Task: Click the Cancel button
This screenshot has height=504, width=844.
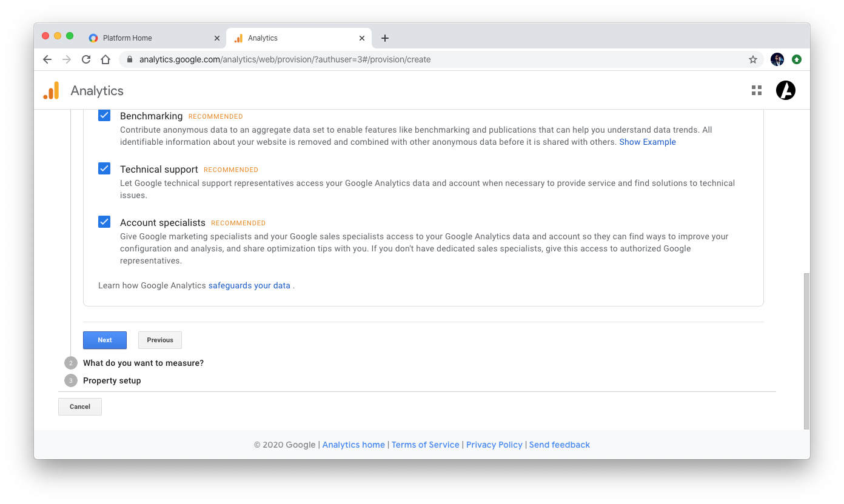Action: [80, 406]
